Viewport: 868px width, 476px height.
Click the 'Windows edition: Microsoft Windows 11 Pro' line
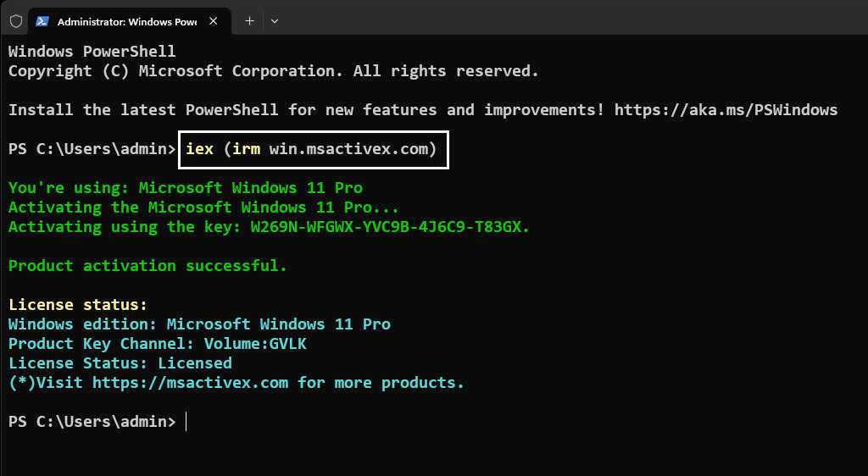199,324
